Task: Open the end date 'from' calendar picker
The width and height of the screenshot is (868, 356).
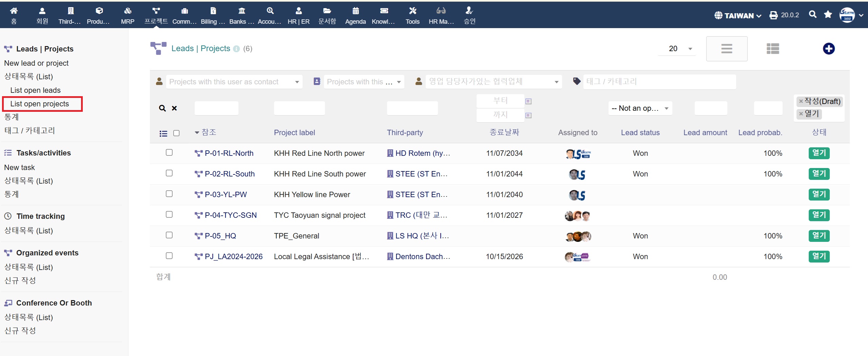Action: click(528, 101)
